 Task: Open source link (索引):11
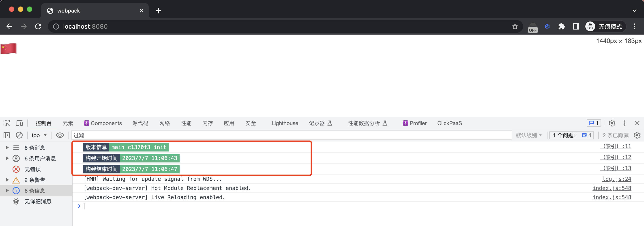click(616, 146)
